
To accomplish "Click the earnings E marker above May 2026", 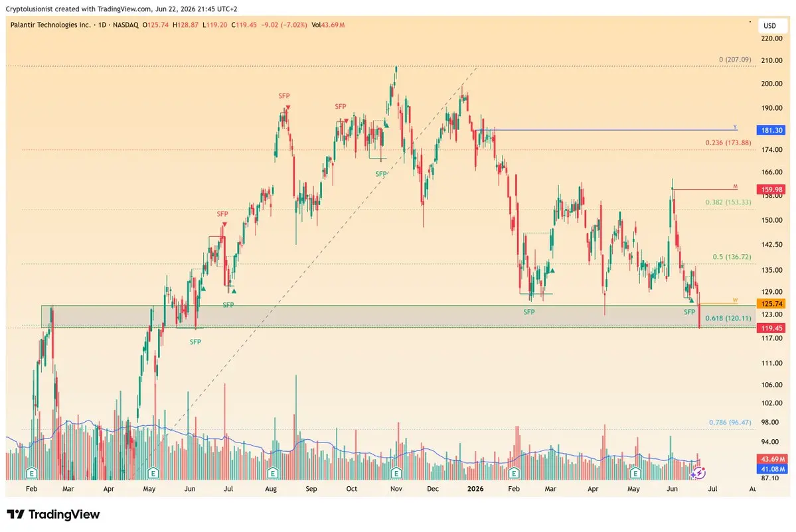I will click(635, 473).
